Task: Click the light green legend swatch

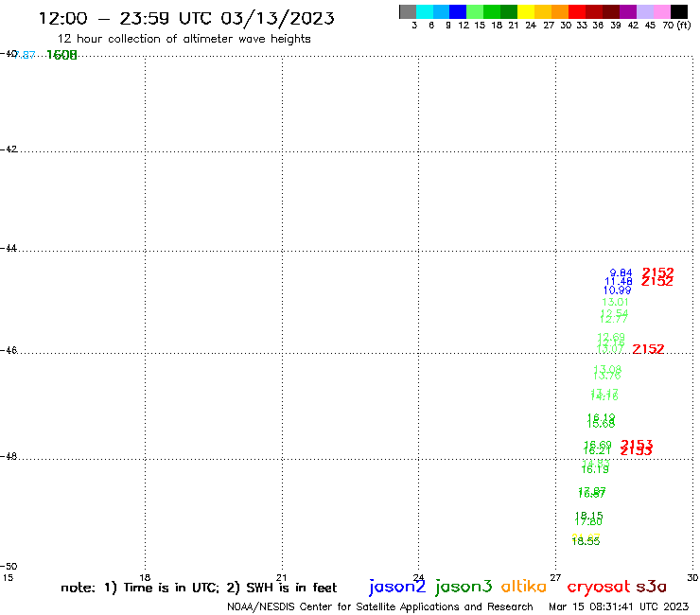Action: (475, 12)
